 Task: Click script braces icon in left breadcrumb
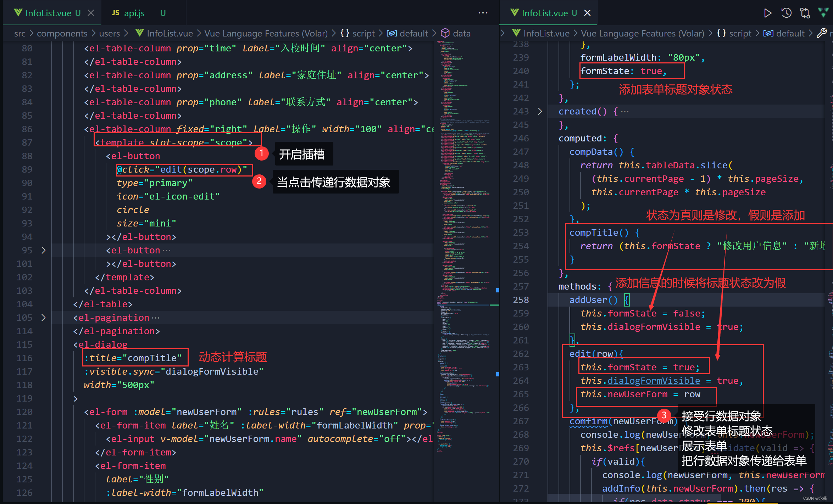344,33
